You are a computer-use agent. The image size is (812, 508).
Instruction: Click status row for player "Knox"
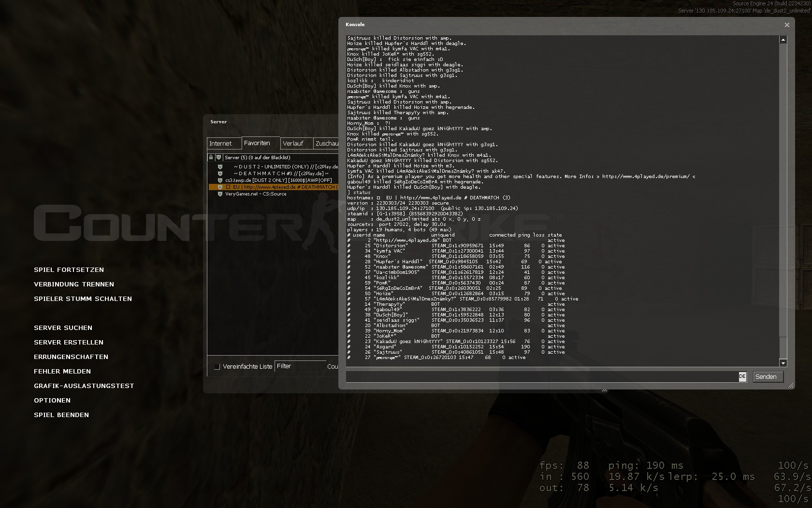[456, 256]
